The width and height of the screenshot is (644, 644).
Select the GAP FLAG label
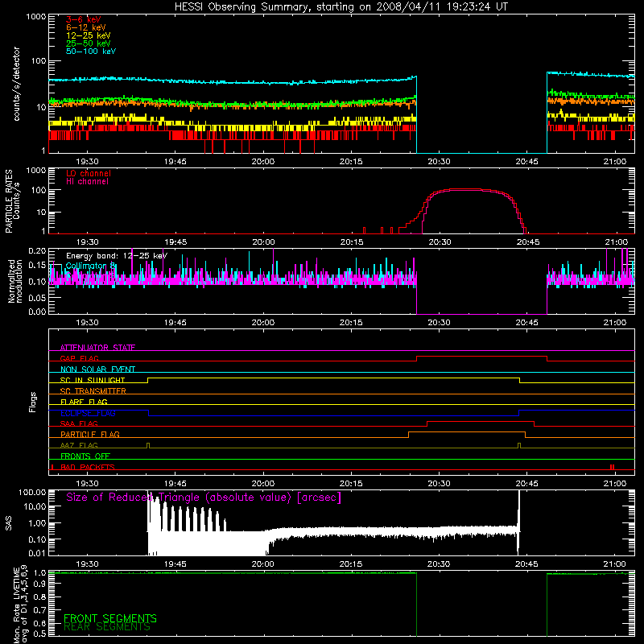[79, 358]
